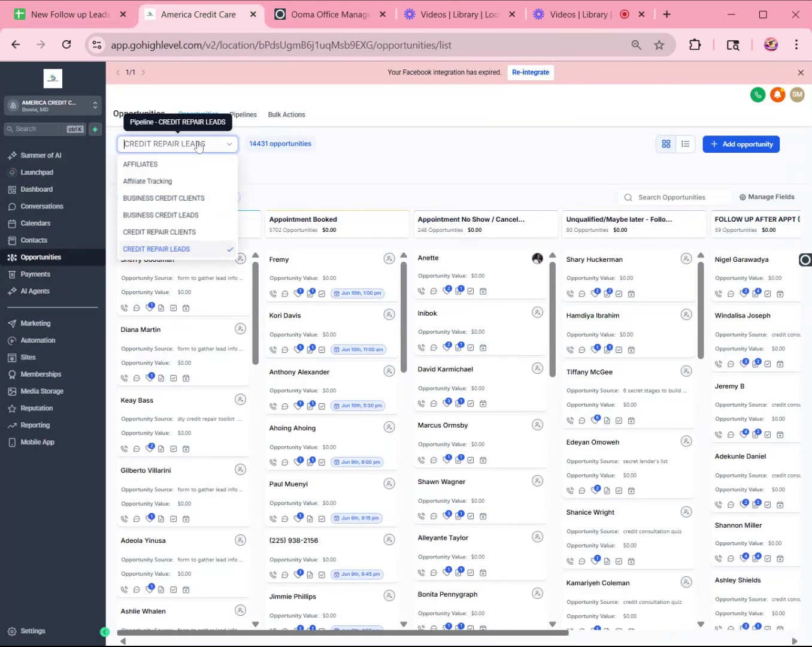Click the tasks checkbox icon on Kori Davis card
Image resolution: width=812 pixels, height=647 pixels.
[322, 350]
